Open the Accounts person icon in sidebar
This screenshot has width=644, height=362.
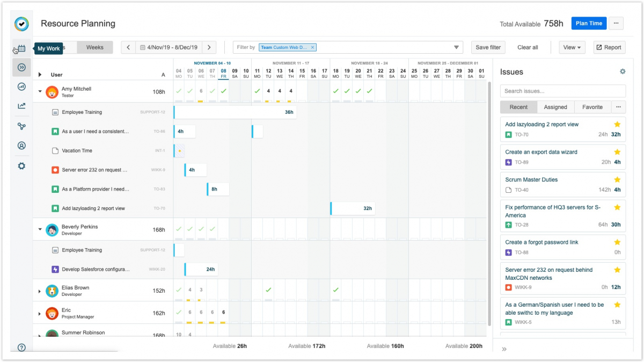(21, 146)
